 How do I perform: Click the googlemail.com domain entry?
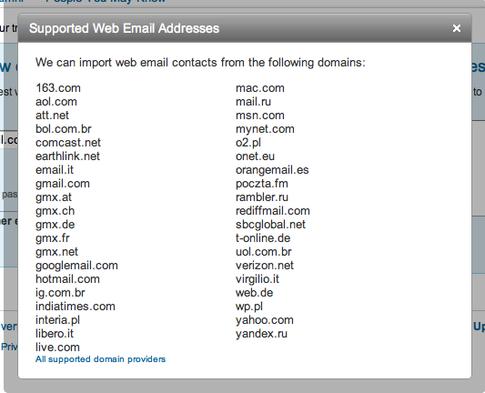(77, 266)
